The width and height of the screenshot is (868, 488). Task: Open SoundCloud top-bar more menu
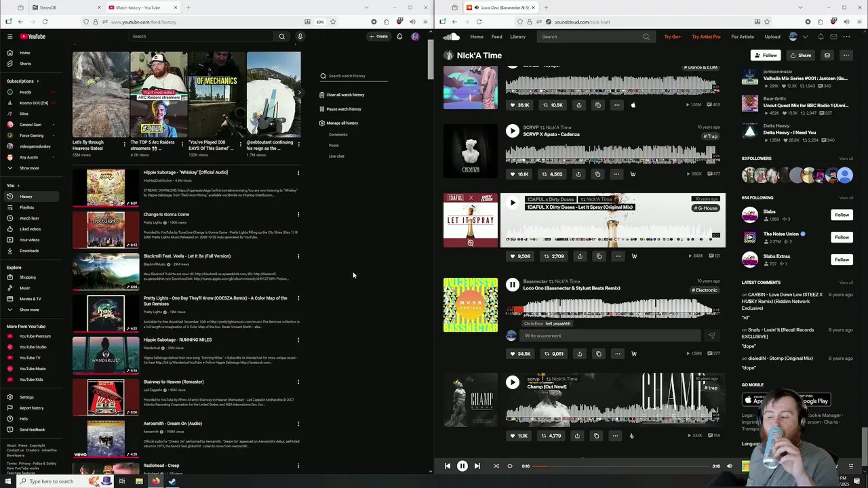846,37
